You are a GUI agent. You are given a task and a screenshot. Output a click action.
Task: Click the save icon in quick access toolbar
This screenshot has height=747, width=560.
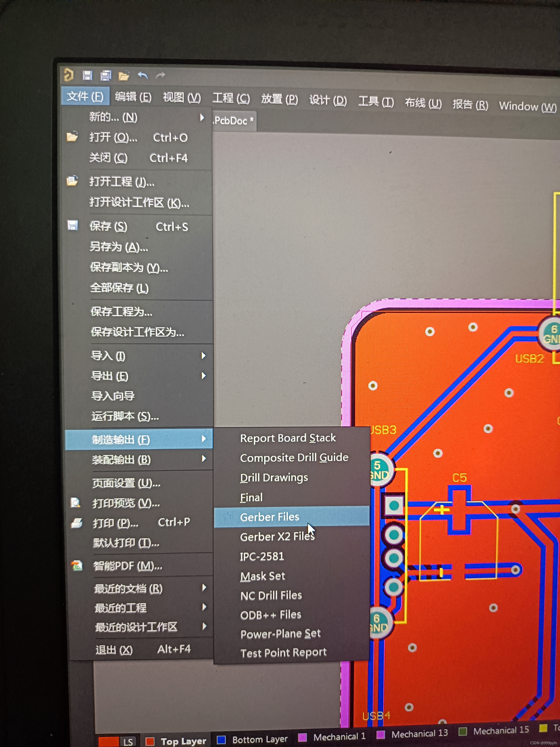(x=87, y=75)
